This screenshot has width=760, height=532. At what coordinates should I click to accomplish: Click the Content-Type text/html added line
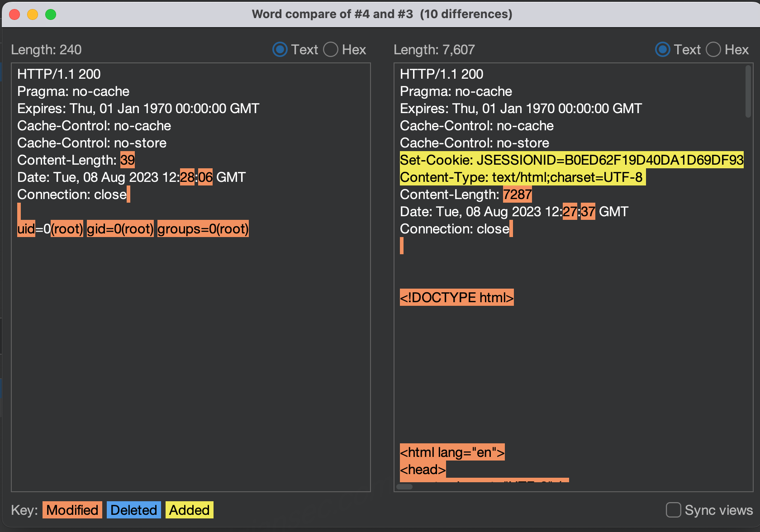(x=522, y=177)
